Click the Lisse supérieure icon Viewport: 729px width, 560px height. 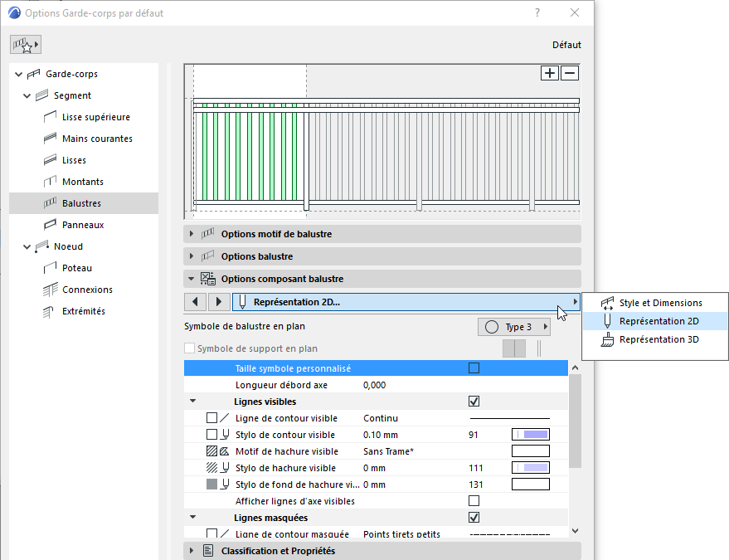point(51,117)
